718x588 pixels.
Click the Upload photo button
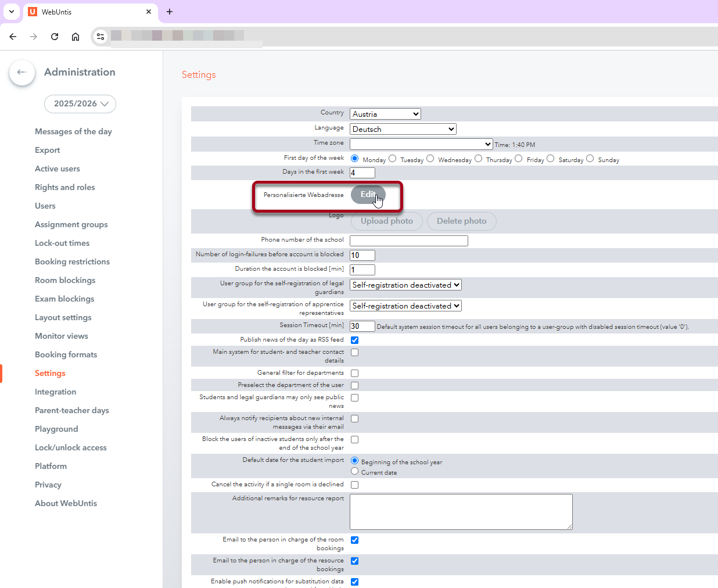pyautogui.click(x=386, y=221)
